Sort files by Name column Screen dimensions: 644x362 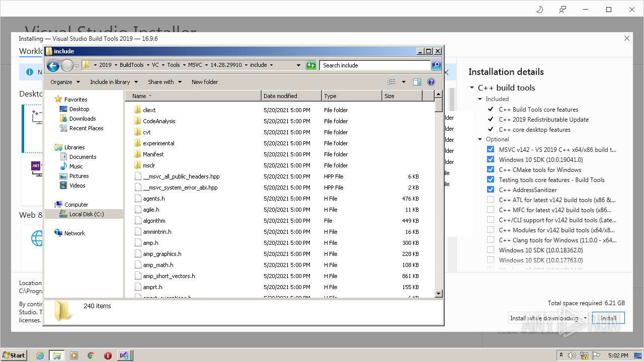click(194, 96)
